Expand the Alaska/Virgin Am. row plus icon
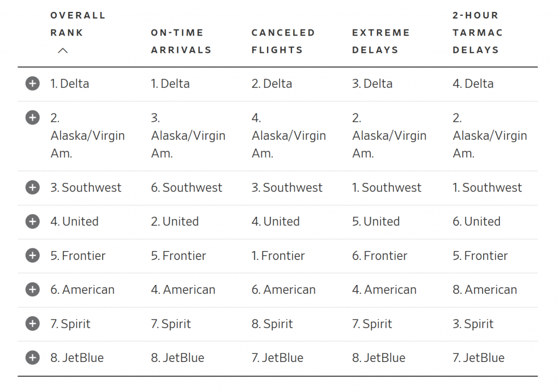This screenshot has height=392, width=559. pyautogui.click(x=32, y=117)
